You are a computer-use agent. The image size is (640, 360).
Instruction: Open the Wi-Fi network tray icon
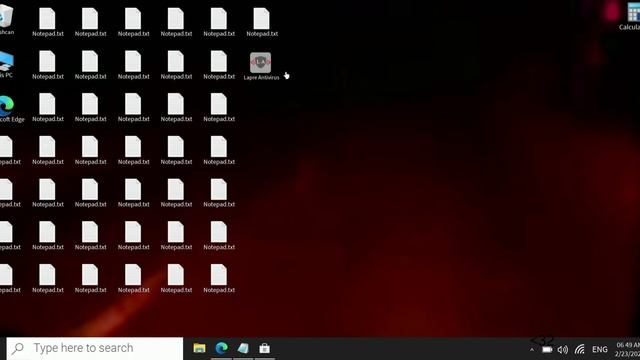[x=580, y=349]
